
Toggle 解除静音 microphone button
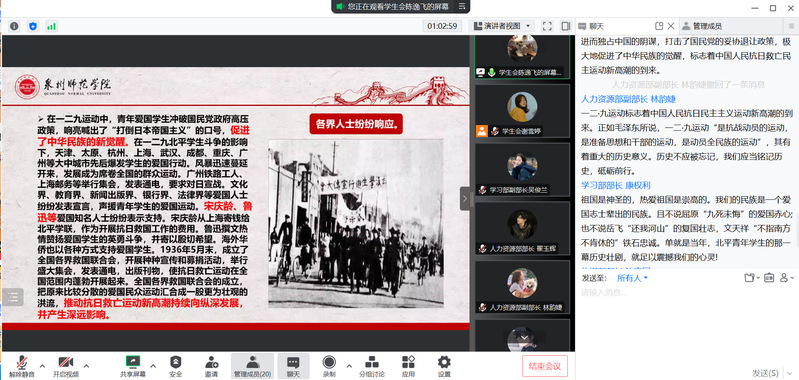point(21,366)
